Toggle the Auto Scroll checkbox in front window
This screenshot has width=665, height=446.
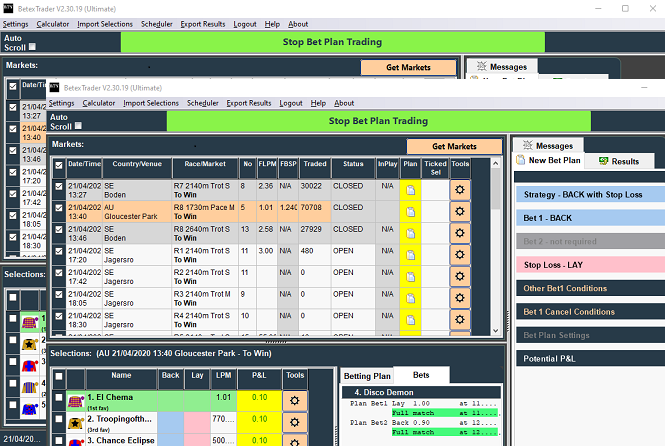coord(80,126)
